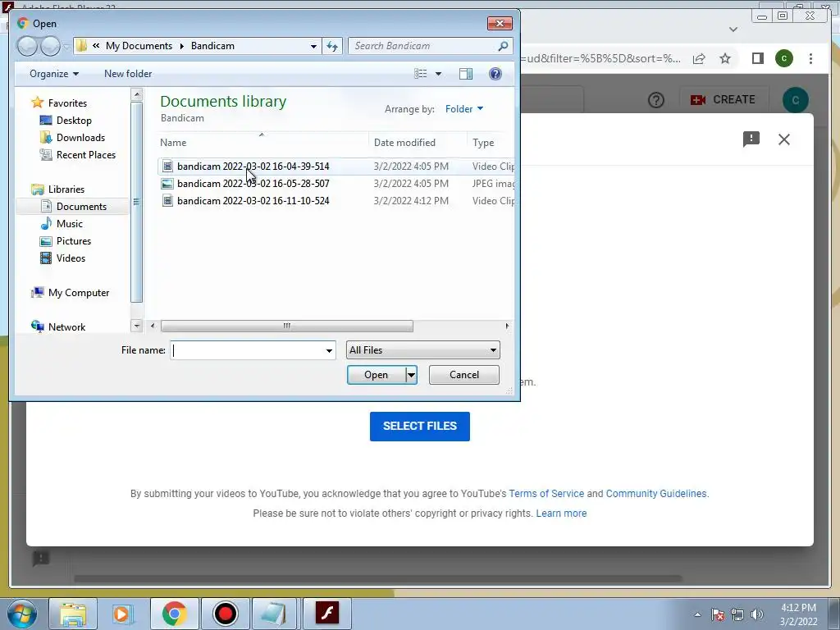Image resolution: width=840 pixels, height=630 pixels.
Task: Toggle Chrome side panel icon
Action: pyautogui.click(x=757, y=58)
